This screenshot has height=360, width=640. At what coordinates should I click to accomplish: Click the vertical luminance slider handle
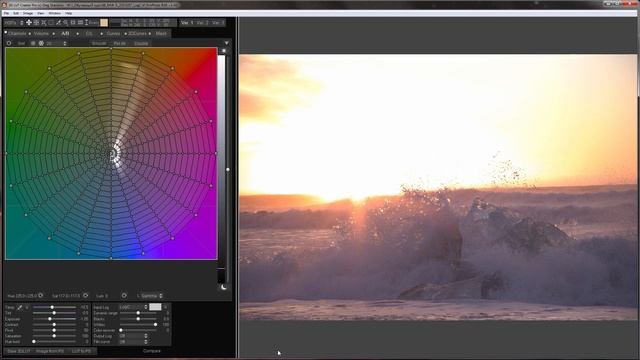click(x=227, y=169)
